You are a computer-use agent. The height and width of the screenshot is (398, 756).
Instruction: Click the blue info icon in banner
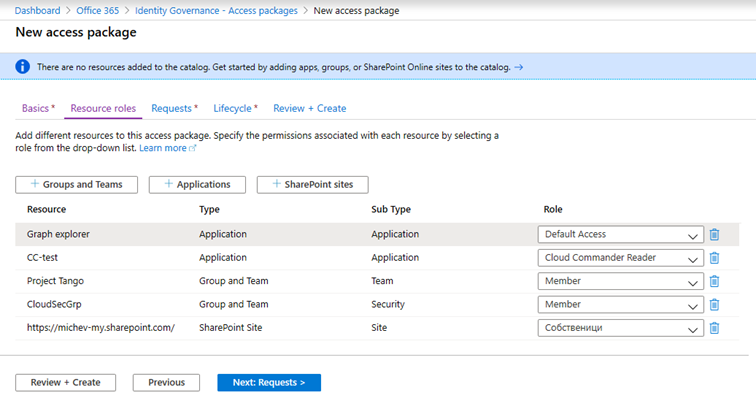pyautogui.click(x=22, y=67)
